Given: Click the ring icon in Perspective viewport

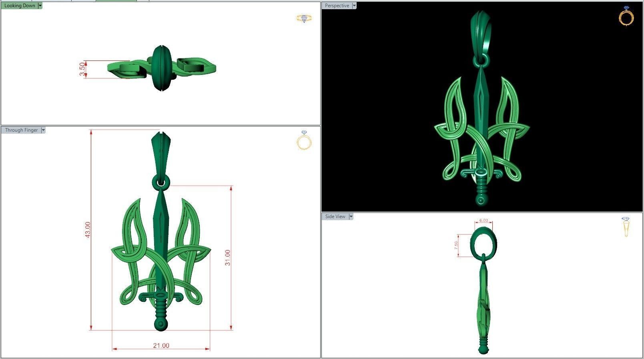Looking at the screenshot, I should (626, 16).
